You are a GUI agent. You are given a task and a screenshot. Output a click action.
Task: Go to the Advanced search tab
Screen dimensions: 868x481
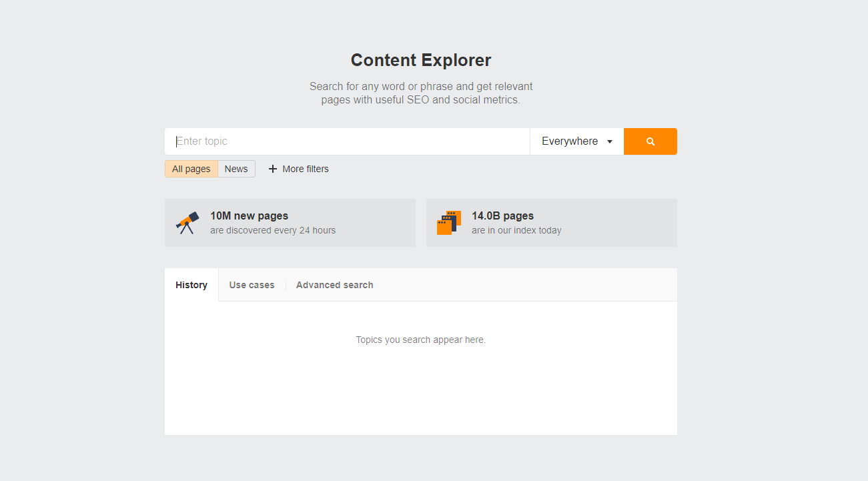click(x=334, y=285)
